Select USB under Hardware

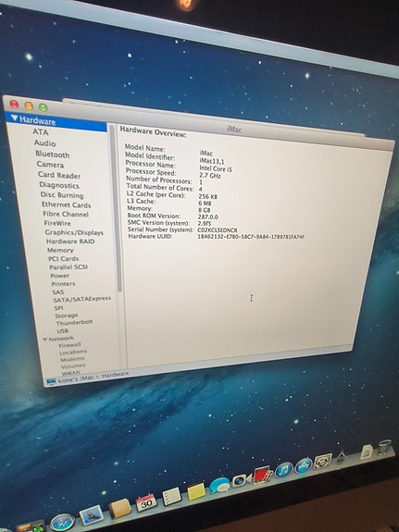pos(62,330)
